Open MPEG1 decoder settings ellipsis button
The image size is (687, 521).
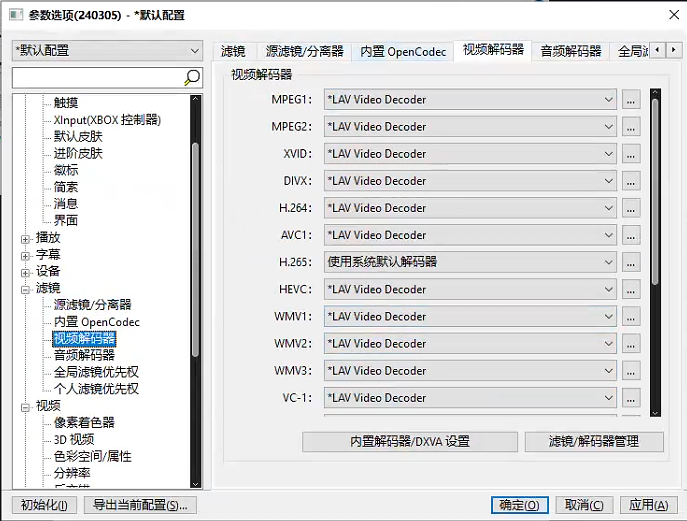point(630,100)
